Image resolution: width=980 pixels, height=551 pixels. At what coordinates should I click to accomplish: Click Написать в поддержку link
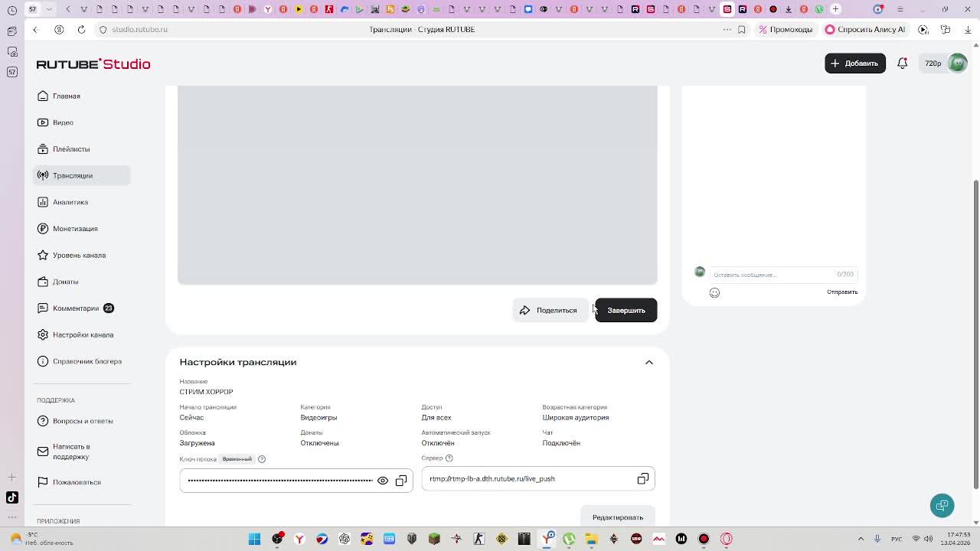(x=81, y=452)
